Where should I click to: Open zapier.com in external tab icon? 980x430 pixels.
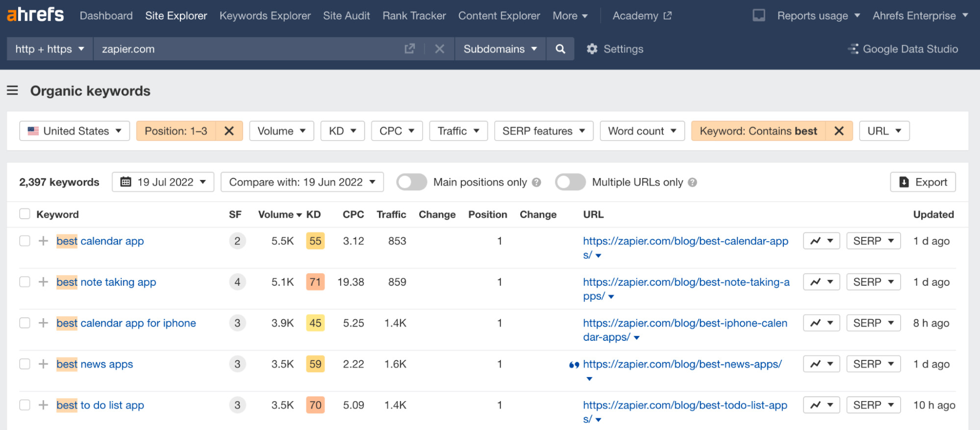409,49
